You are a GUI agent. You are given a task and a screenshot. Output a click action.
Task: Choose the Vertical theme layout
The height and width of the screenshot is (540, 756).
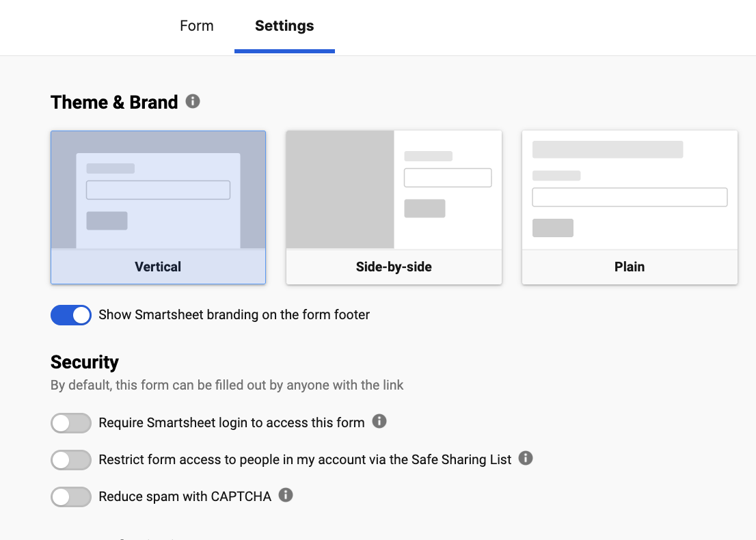pos(158,207)
